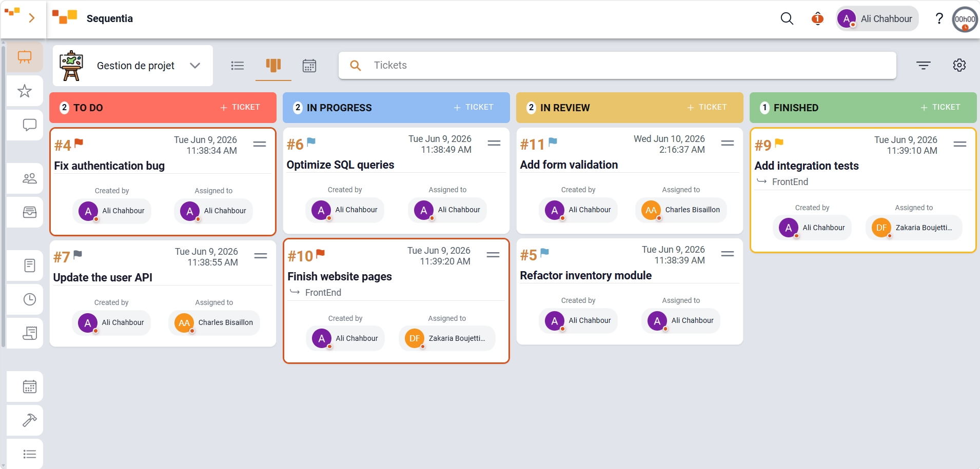Switch to kanban board view tab
The width and height of the screenshot is (980, 469).
point(273,66)
